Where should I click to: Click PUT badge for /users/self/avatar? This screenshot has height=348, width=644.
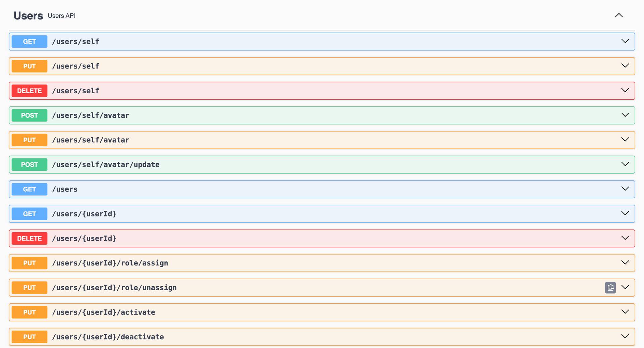click(x=30, y=140)
